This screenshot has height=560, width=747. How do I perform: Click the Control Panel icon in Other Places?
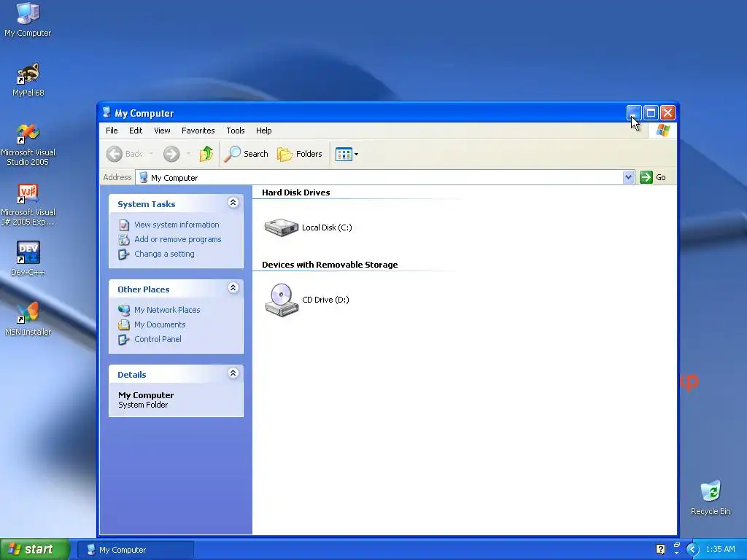(x=124, y=340)
